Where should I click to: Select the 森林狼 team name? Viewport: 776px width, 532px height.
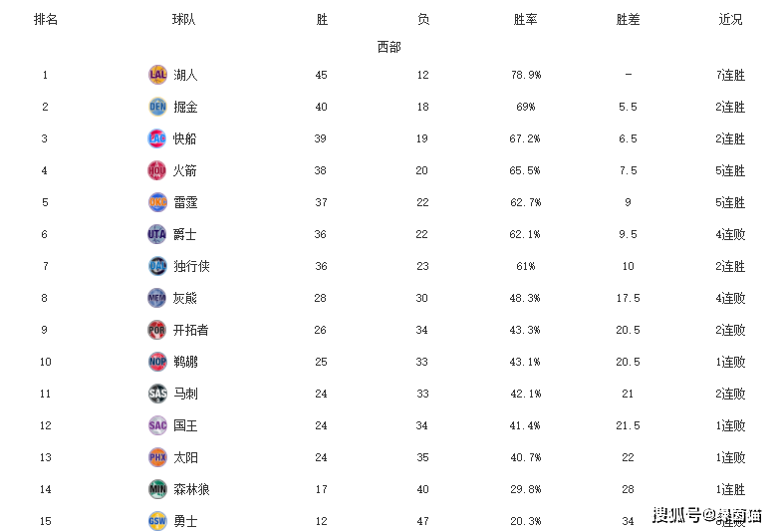tap(191, 489)
